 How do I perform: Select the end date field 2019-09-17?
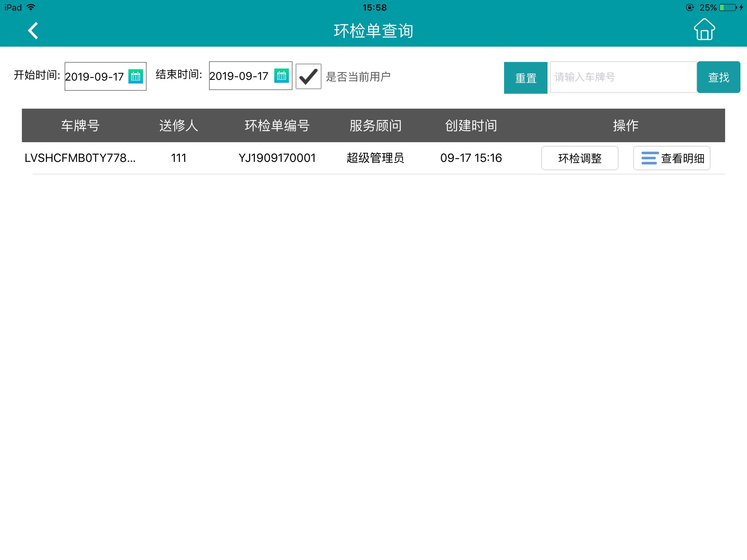(x=251, y=75)
